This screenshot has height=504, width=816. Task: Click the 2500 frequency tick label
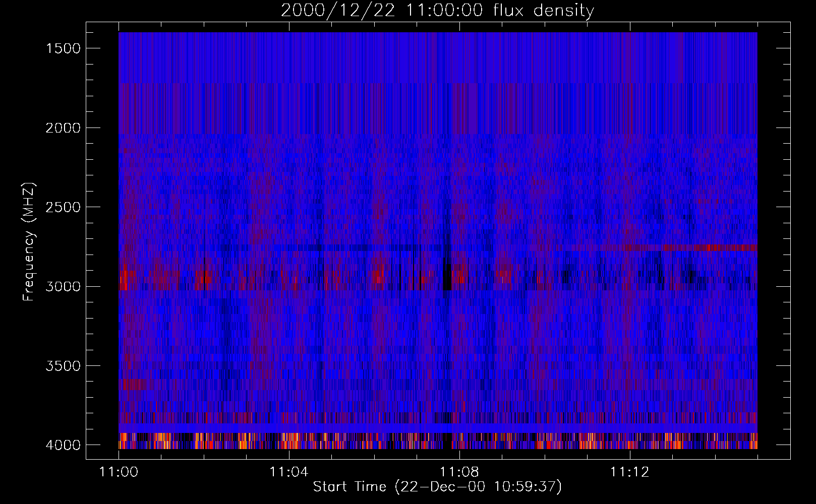(63, 207)
